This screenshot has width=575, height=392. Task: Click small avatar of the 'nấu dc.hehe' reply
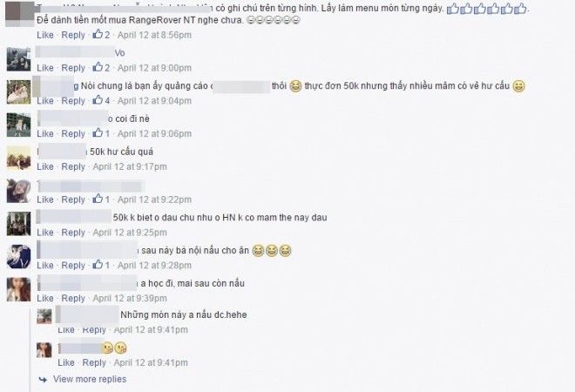44,316
